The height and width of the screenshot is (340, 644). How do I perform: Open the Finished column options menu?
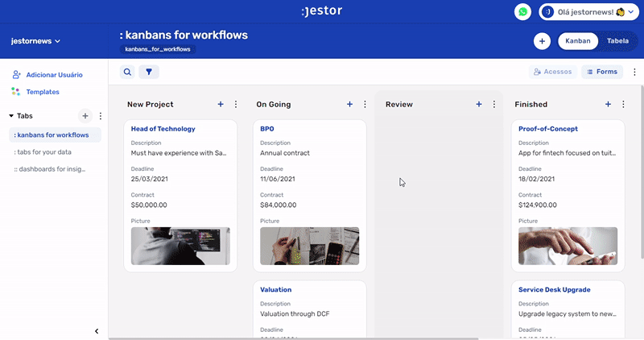(623, 105)
